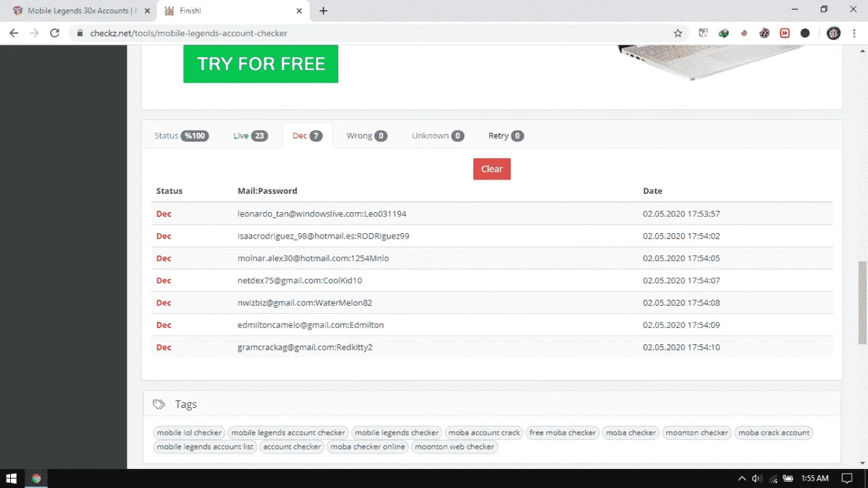The width and height of the screenshot is (868, 488).
Task: Open the 'moonton checker' tag
Action: pos(697,432)
